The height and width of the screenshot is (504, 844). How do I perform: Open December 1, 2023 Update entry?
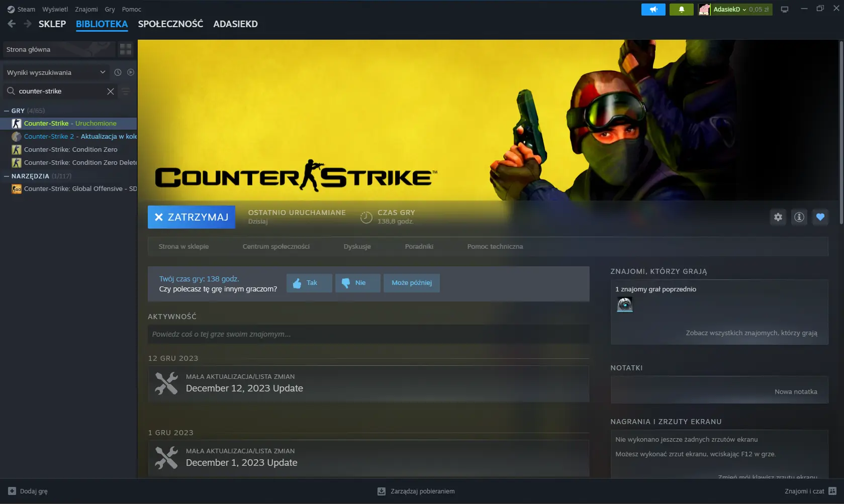368,458
